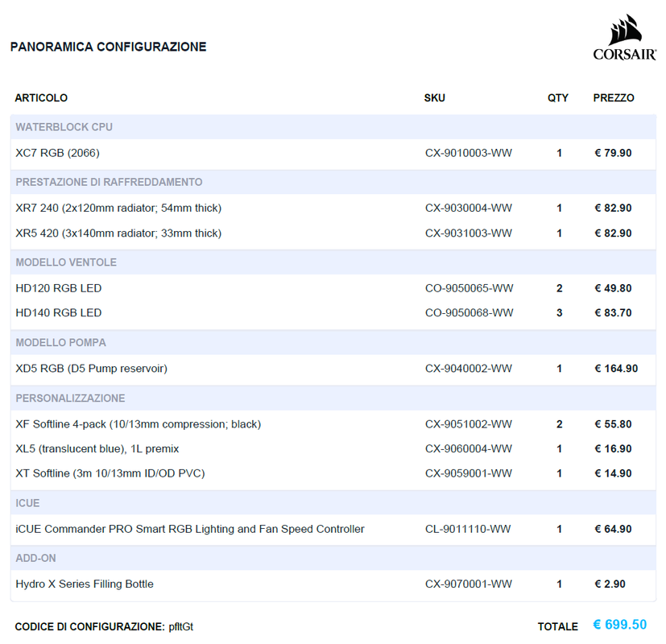This screenshot has width=666, height=644.
Task: Click the ARTICOLO column header
Action: 41,98
